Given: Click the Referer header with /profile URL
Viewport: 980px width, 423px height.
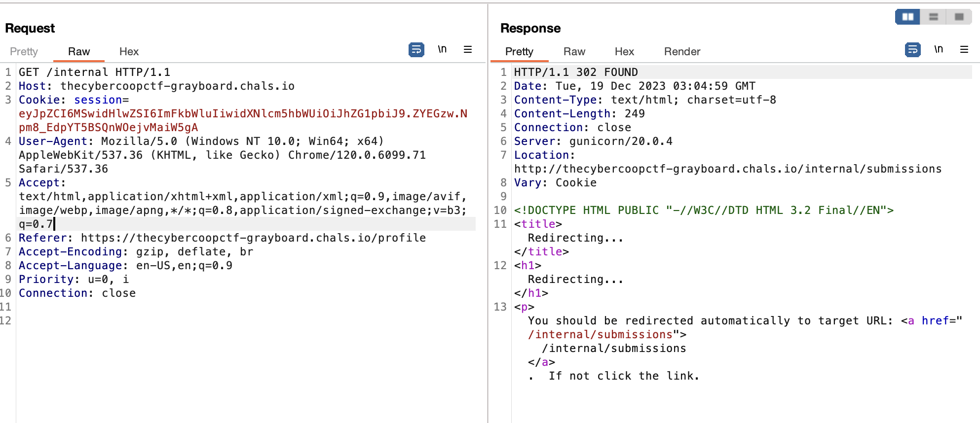Looking at the screenshot, I should coord(222,238).
